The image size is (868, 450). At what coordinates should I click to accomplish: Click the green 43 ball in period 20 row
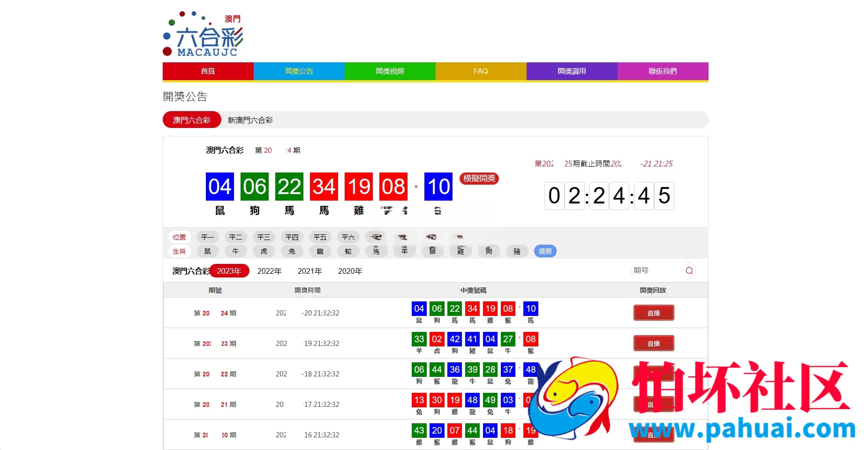[x=419, y=430]
